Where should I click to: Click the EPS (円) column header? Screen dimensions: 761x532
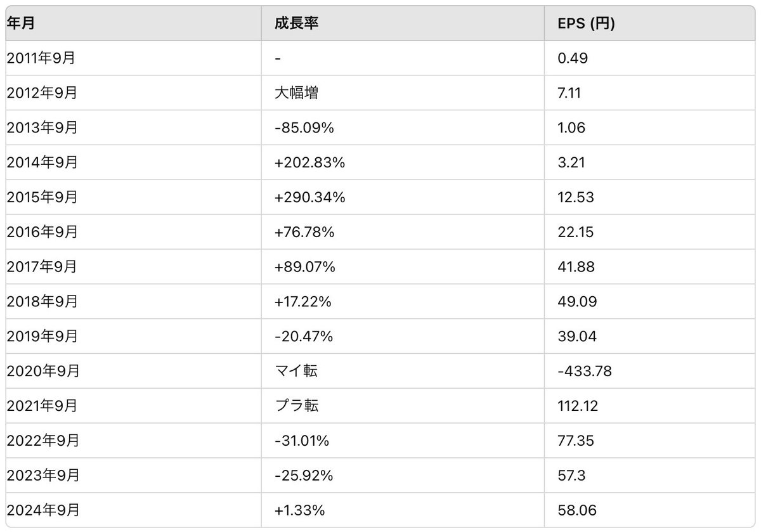tap(585, 24)
